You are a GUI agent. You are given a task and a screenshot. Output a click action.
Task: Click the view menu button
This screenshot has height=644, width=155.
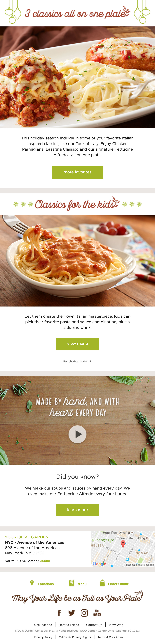[77, 344]
